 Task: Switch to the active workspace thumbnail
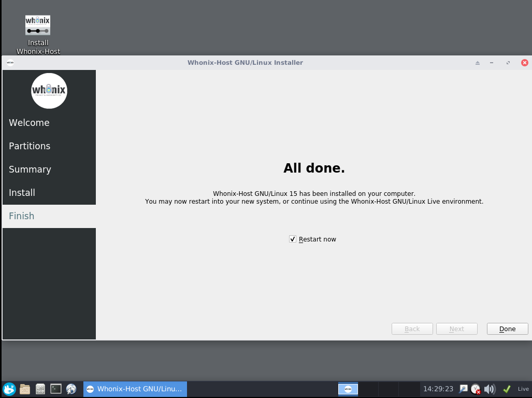348,389
